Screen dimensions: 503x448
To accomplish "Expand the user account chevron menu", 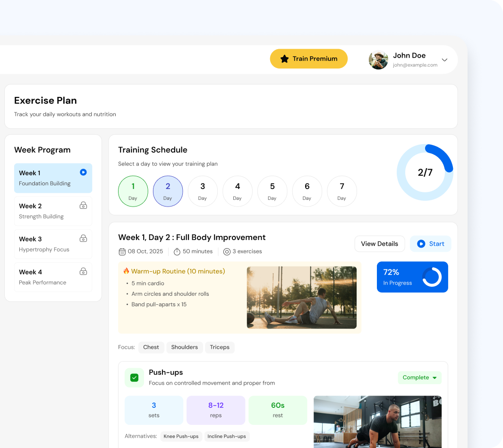I will point(444,60).
